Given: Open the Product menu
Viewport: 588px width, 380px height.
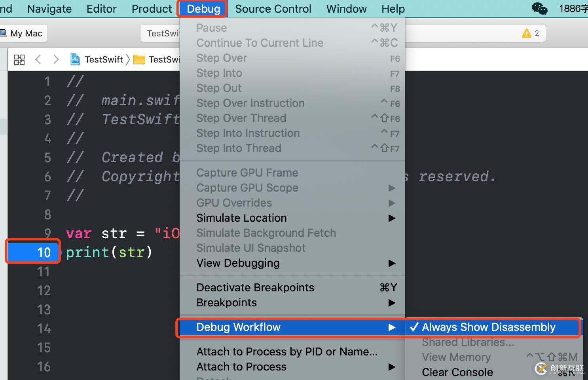Looking at the screenshot, I should coord(152,9).
